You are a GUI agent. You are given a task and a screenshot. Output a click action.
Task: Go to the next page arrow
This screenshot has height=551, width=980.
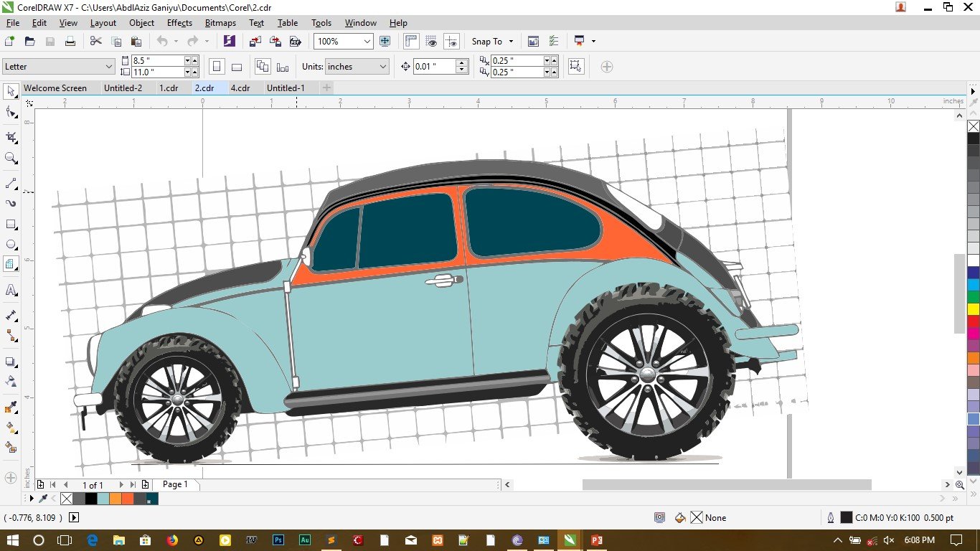point(121,485)
